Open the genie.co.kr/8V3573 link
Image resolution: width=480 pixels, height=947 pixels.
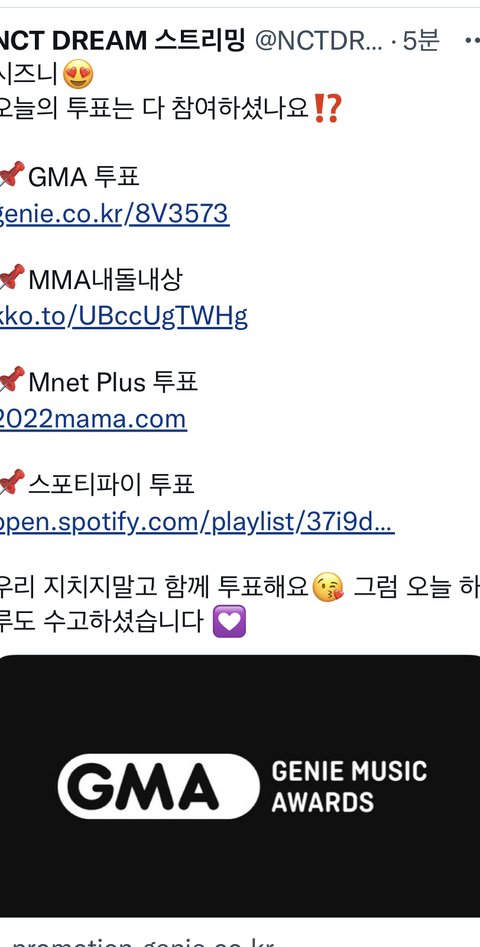point(114,214)
